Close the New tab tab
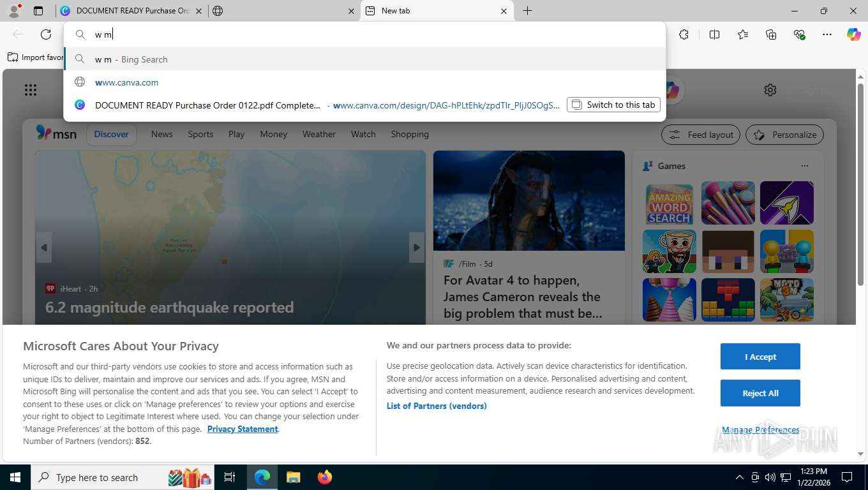The width and height of the screenshot is (868, 490). [504, 11]
